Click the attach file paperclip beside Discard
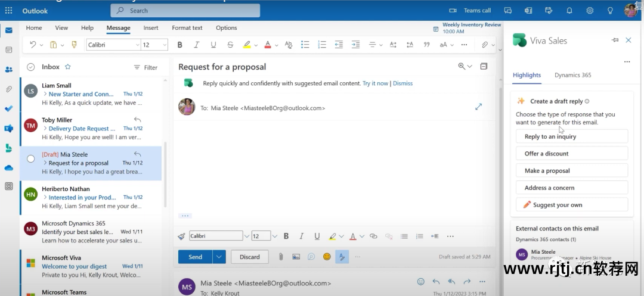The image size is (644, 296). (280, 257)
